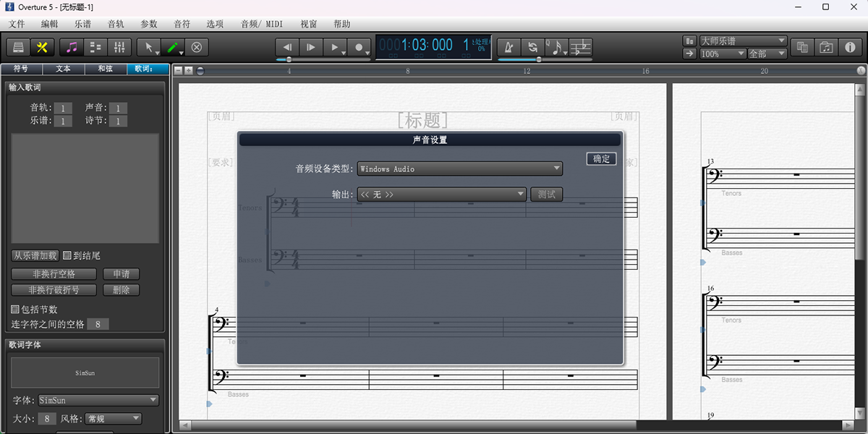The image size is (868, 434).
Task: Switch to the 和弦 tab
Action: click(x=105, y=69)
